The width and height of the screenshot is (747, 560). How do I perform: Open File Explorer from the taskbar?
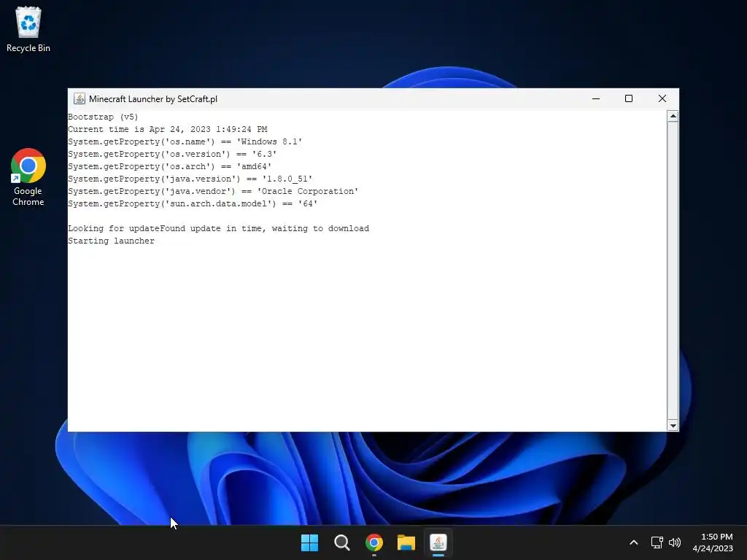[x=406, y=542]
